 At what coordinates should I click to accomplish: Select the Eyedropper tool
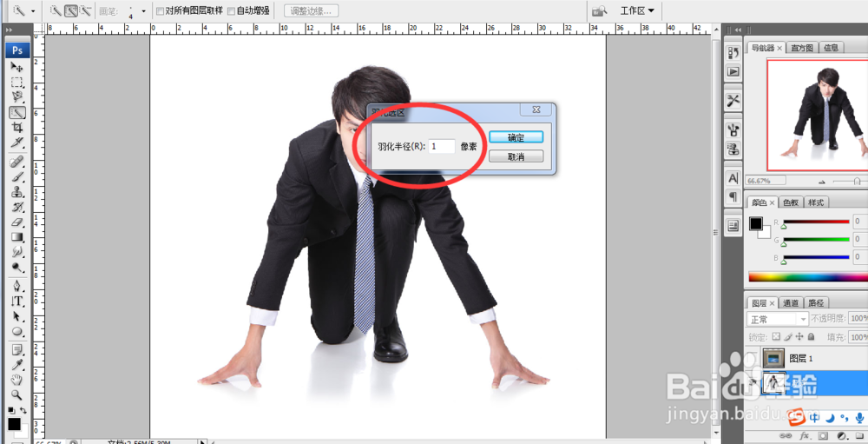17,365
